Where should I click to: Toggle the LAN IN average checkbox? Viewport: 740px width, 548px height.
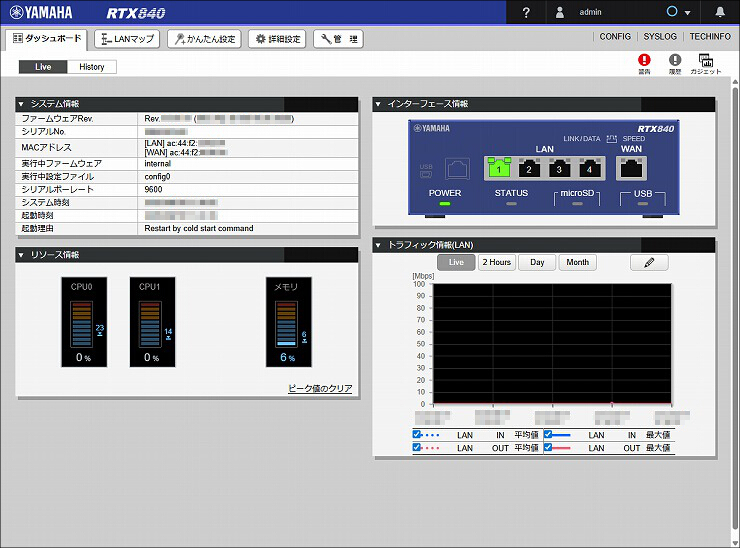point(417,435)
